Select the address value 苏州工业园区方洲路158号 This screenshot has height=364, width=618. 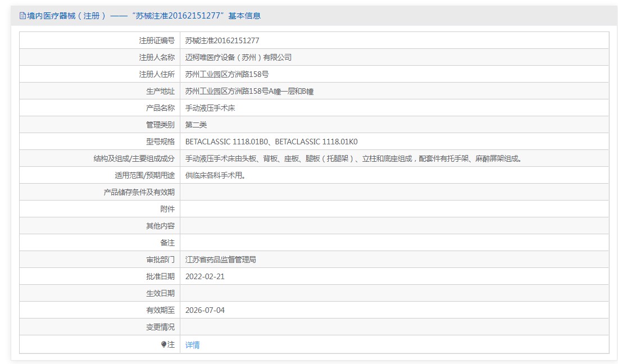227,75
